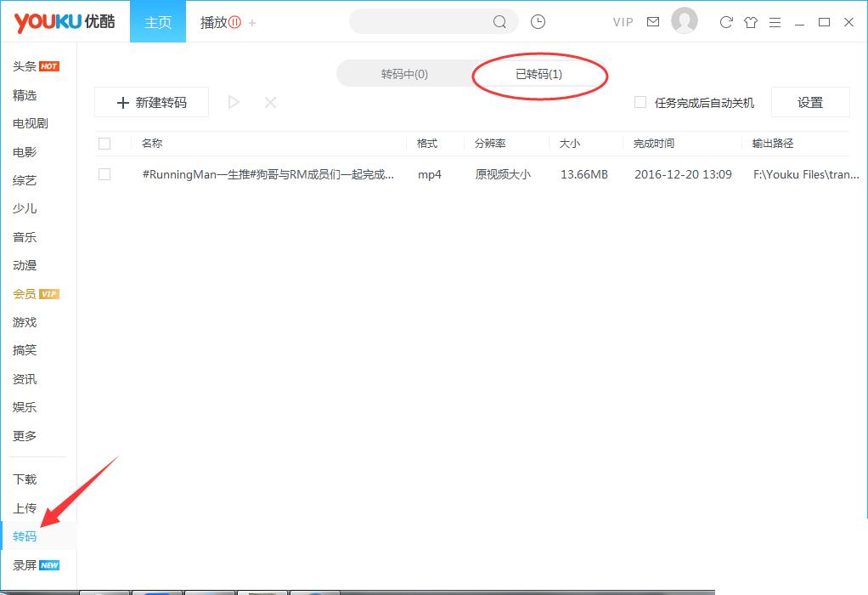Open 电影 category in sidebar

(25, 152)
